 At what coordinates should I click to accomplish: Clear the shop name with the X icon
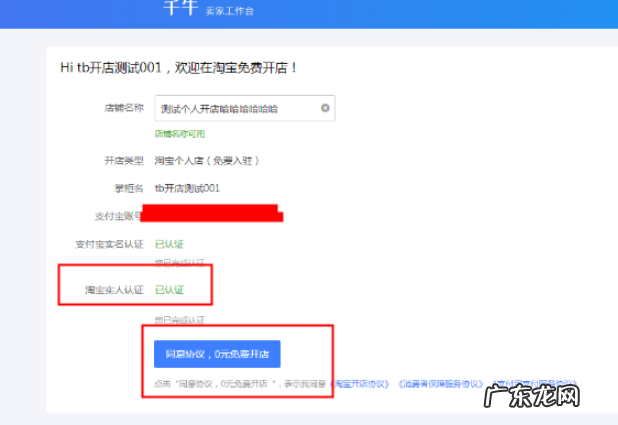click(325, 108)
